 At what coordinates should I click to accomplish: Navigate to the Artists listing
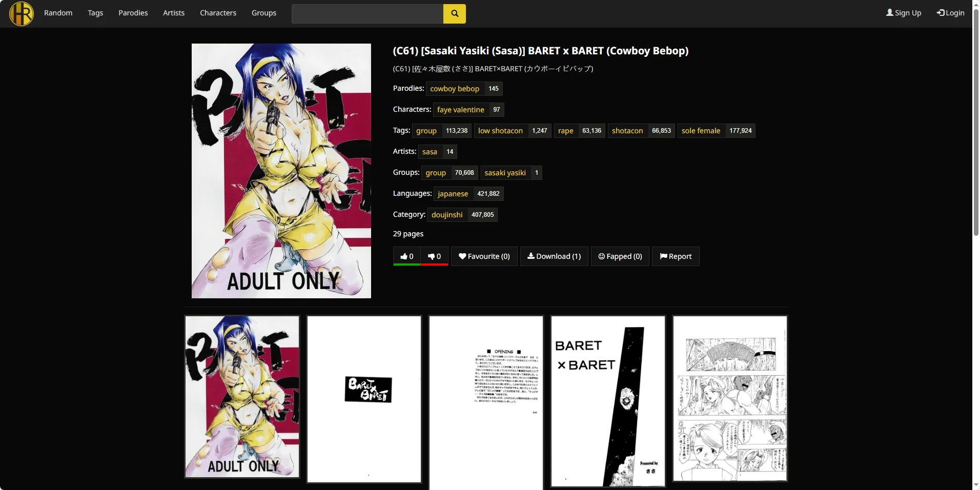pyautogui.click(x=174, y=13)
